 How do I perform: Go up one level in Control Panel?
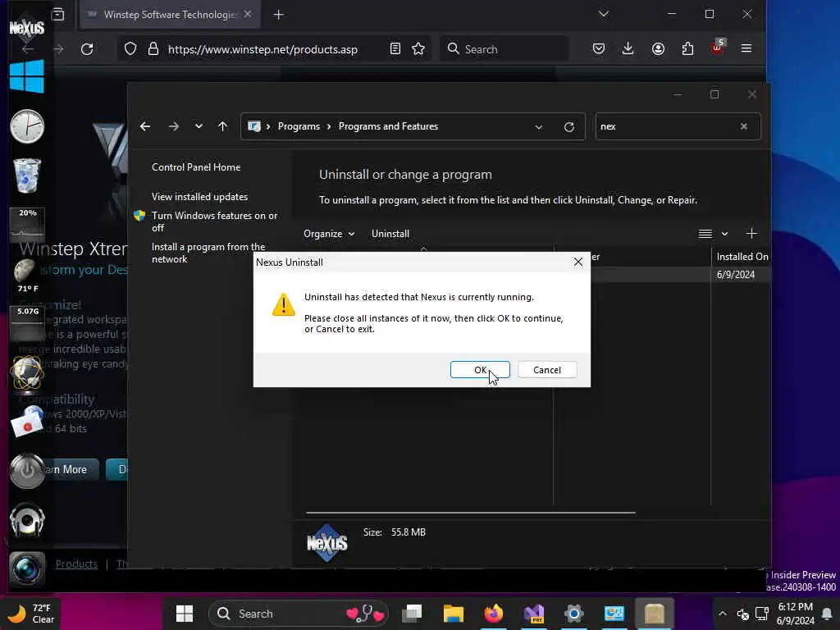pyautogui.click(x=223, y=126)
